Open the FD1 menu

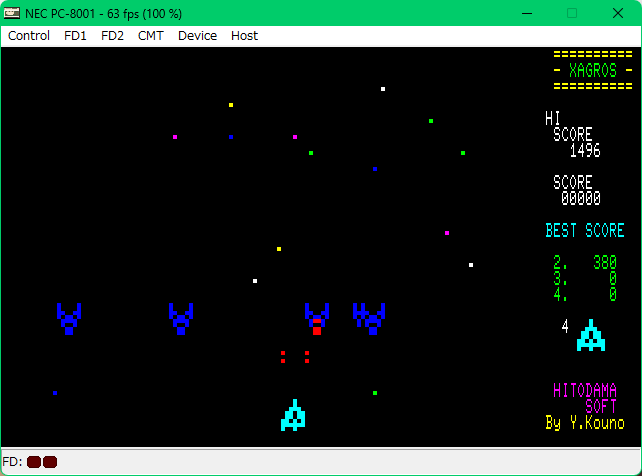75,36
